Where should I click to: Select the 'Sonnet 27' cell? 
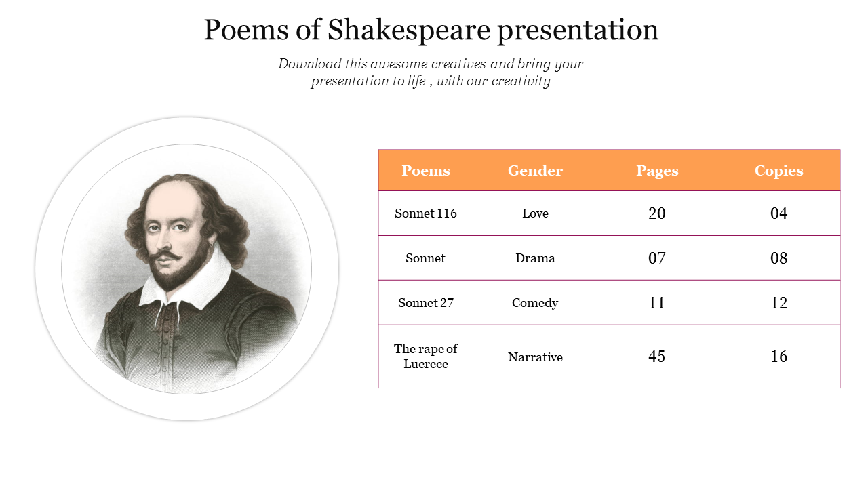pos(426,303)
